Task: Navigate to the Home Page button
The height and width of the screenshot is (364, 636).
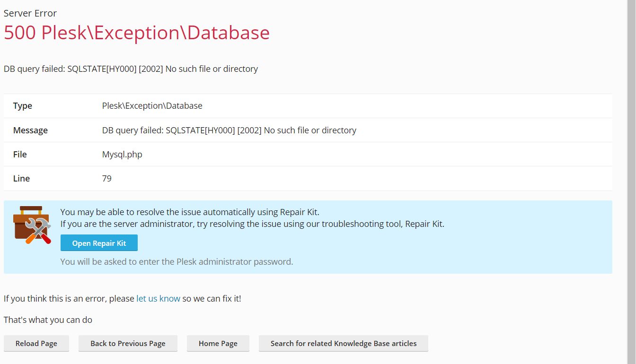Action: [218, 344]
